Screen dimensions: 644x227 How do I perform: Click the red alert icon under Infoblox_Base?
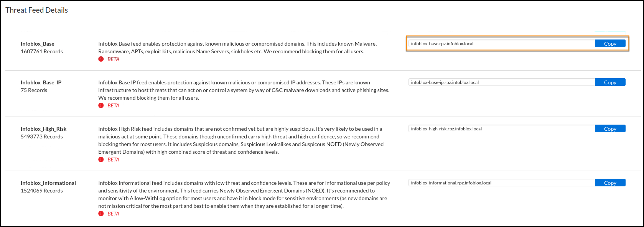pos(101,59)
